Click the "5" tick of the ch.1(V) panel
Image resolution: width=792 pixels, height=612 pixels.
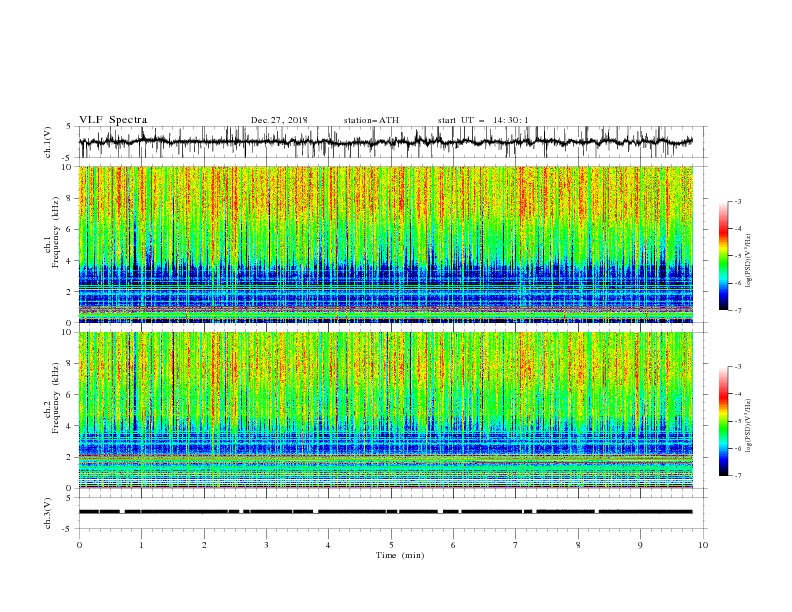click(x=70, y=127)
